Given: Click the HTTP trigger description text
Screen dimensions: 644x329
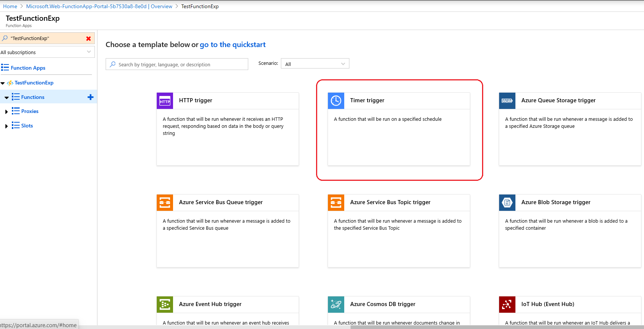Looking at the screenshot, I should [x=223, y=126].
